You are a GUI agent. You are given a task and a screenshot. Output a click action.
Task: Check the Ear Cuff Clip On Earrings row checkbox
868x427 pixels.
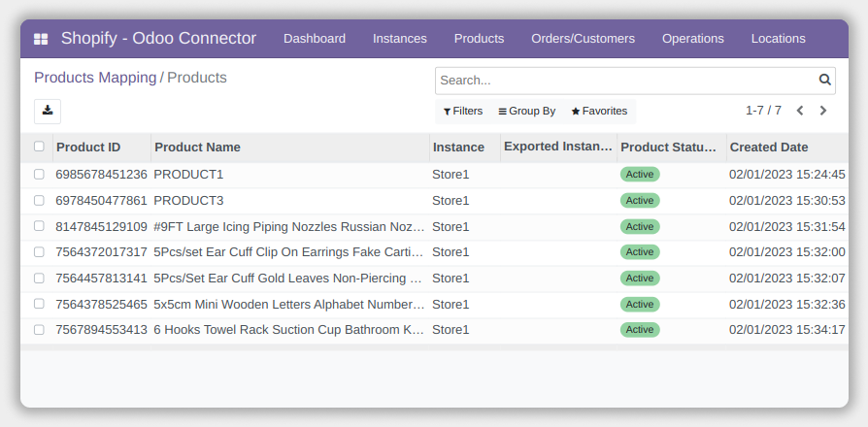[x=39, y=252]
